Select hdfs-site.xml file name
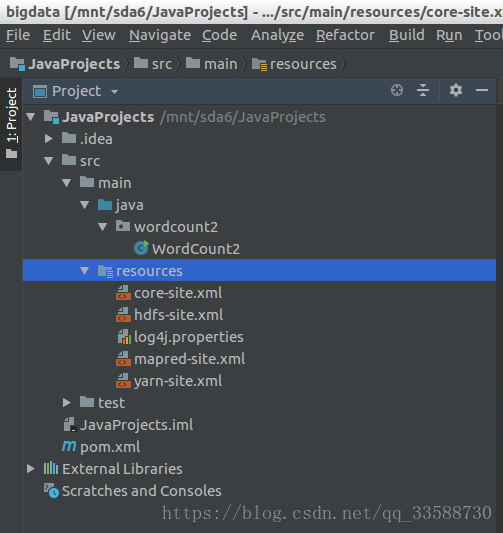This screenshot has height=533, width=503. [178, 315]
